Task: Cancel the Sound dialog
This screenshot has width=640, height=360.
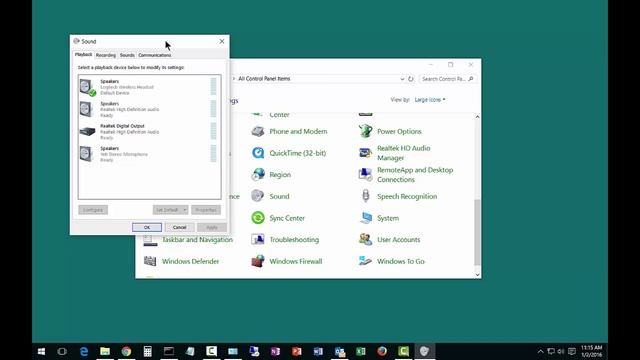Action: 180,227
